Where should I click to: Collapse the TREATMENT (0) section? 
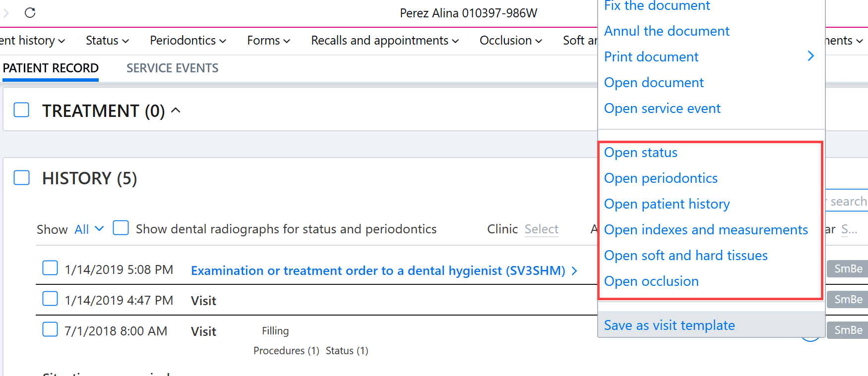pyautogui.click(x=176, y=110)
